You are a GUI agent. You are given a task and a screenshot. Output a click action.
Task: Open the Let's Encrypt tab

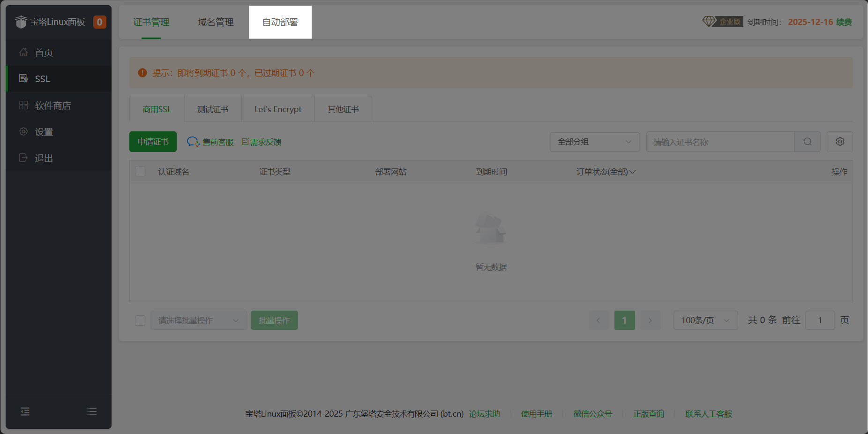click(x=277, y=109)
